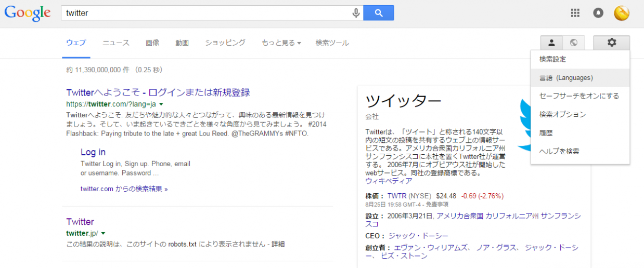Click the stock price $24.48 text
Image resolution: width=644 pixels, height=268 pixels.
pyautogui.click(x=446, y=196)
